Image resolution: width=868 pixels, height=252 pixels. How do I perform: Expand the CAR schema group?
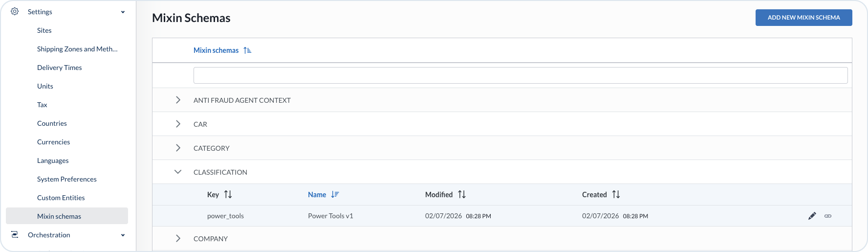coord(178,124)
